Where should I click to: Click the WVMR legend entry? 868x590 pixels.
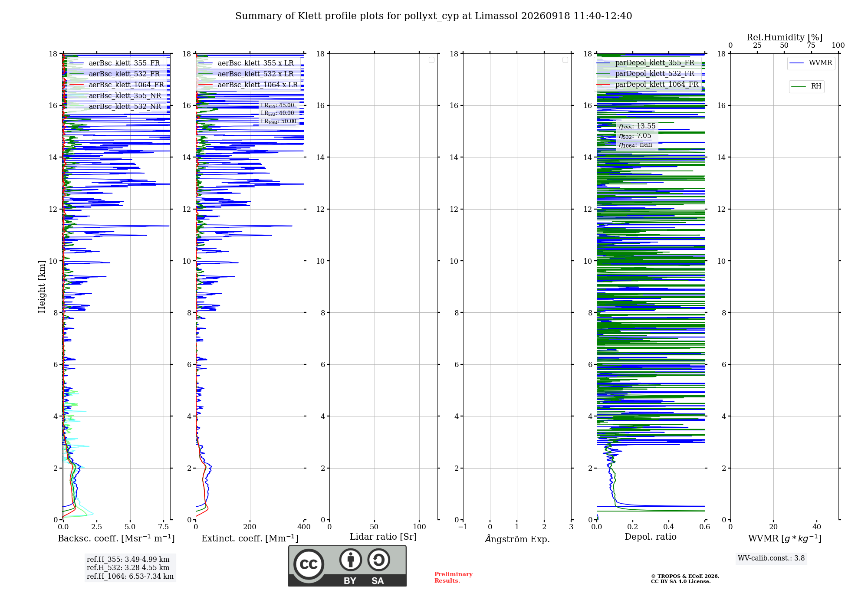click(x=811, y=63)
